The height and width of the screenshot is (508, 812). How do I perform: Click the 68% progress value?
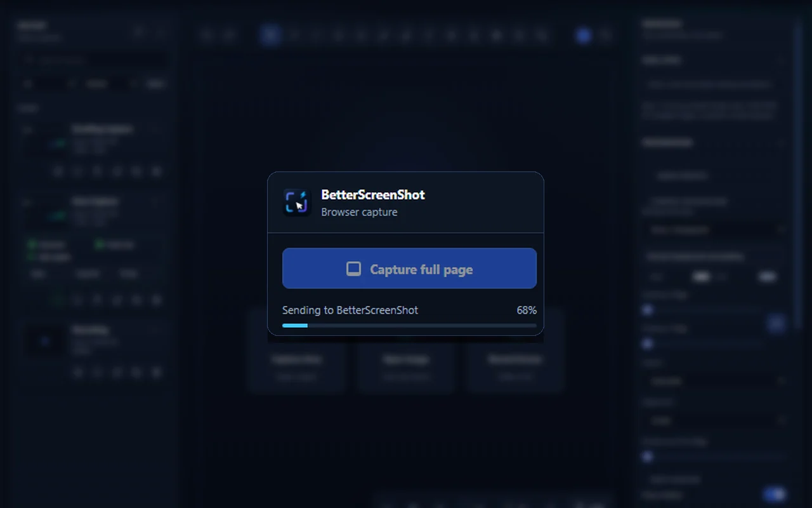click(x=527, y=311)
